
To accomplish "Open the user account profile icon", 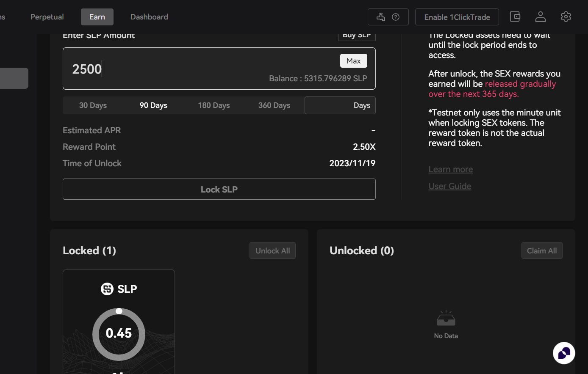I will (540, 17).
